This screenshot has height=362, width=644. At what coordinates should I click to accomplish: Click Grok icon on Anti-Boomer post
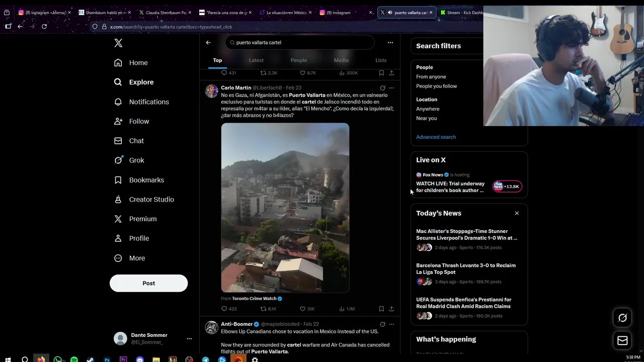pos(382,324)
